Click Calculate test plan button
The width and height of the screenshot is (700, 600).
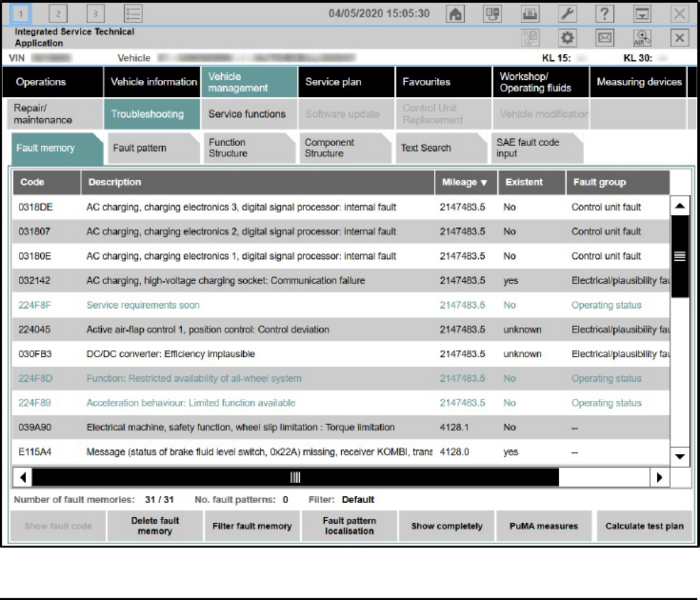click(x=645, y=526)
